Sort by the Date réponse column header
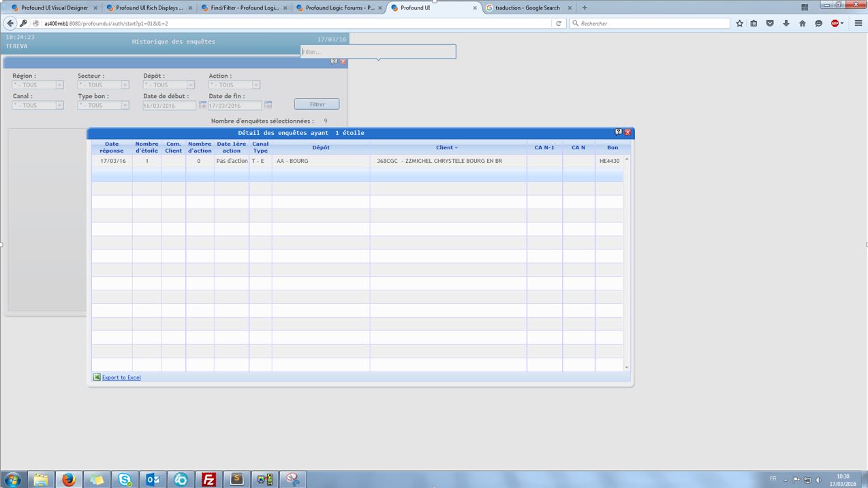 [x=112, y=147]
